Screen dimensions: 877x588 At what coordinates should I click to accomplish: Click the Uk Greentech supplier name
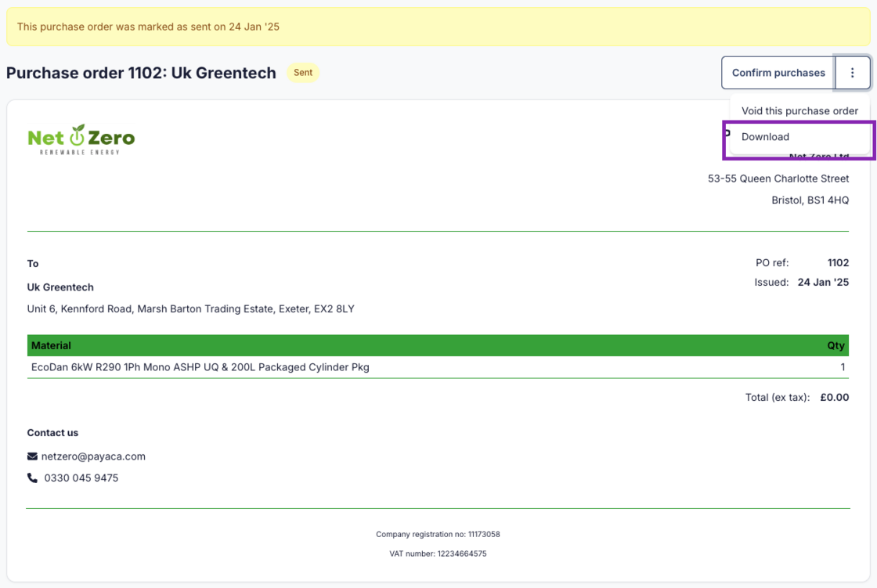click(x=60, y=287)
